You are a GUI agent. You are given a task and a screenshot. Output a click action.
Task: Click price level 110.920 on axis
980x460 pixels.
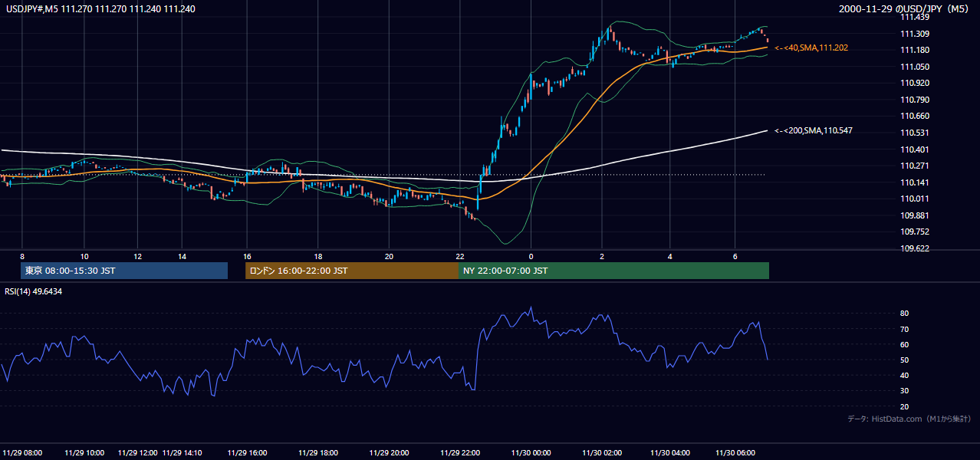pos(915,83)
